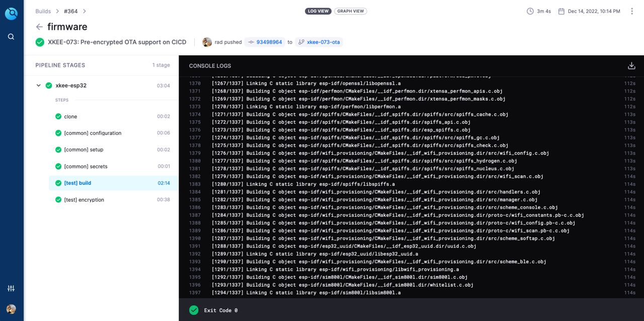Image resolution: width=644 pixels, height=321 pixels.
Task: Click the green check beside xkee-esp32 stage
Action: (x=49, y=86)
